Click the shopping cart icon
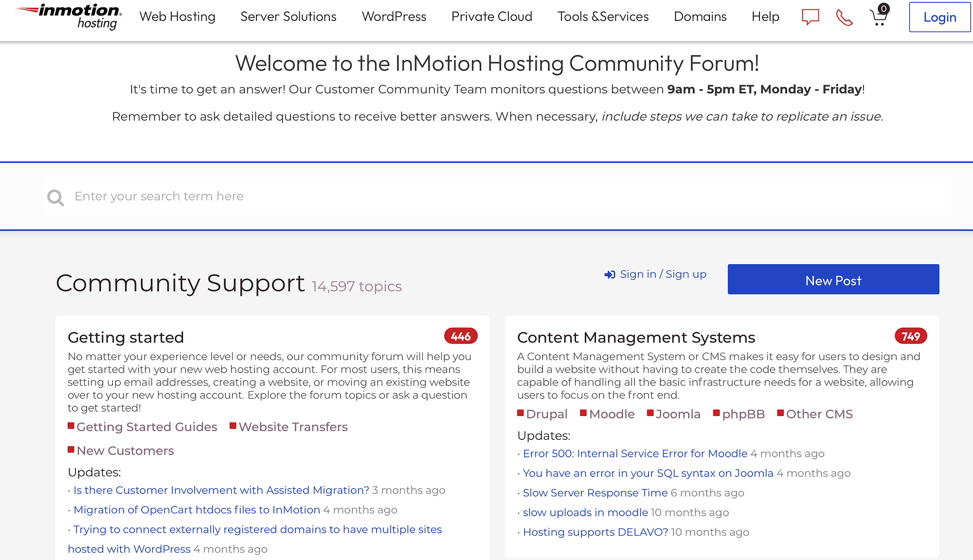 tap(878, 17)
